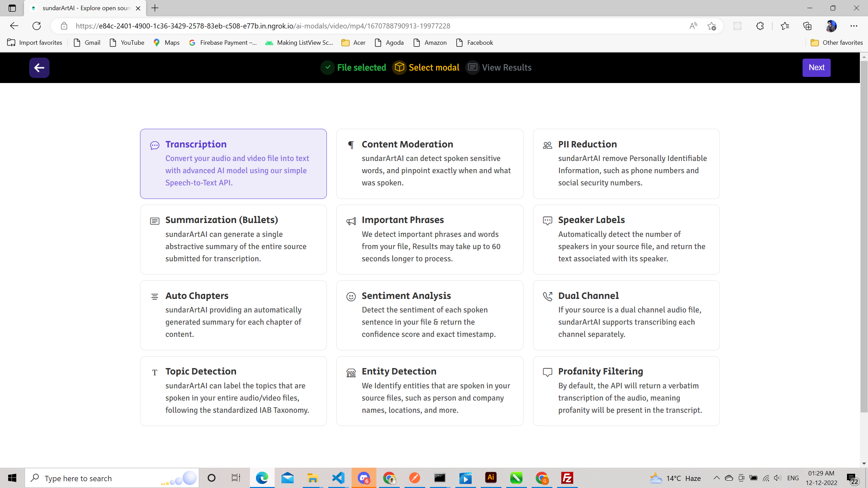The width and height of the screenshot is (868, 488).
Task: Click the Entity Detection building icon
Action: pos(351,373)
